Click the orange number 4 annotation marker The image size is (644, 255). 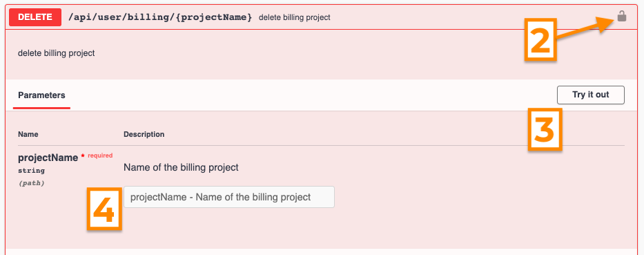tap(104, 209)
